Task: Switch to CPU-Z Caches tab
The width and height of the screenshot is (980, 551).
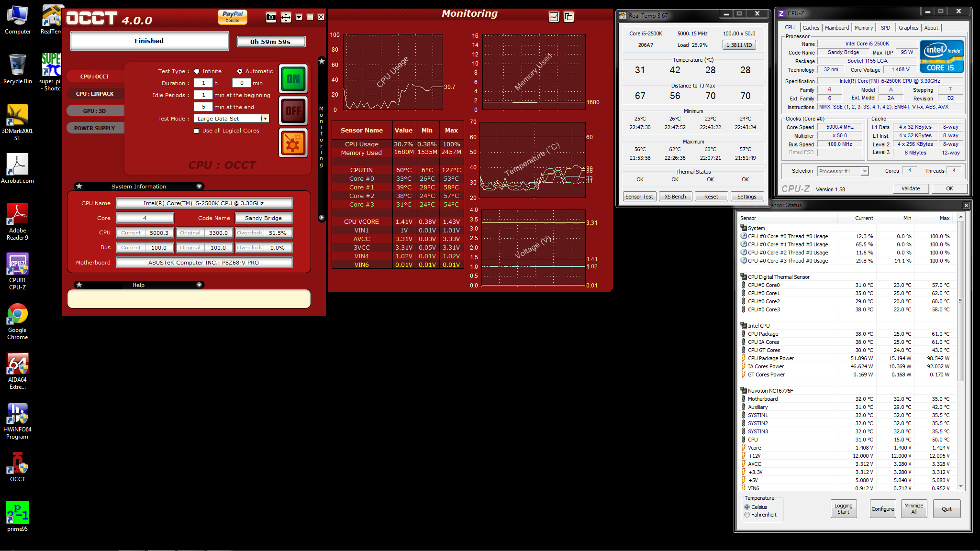Action: [x=811, y=28]
